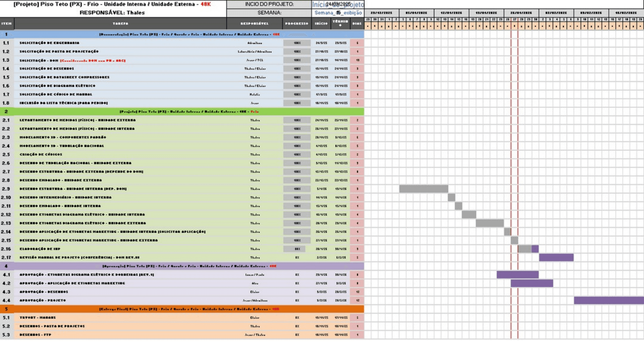Viewport: 644px width, 362px height.
Task: Click the RESPONSÁVEL column header
Action: point(254,23)
